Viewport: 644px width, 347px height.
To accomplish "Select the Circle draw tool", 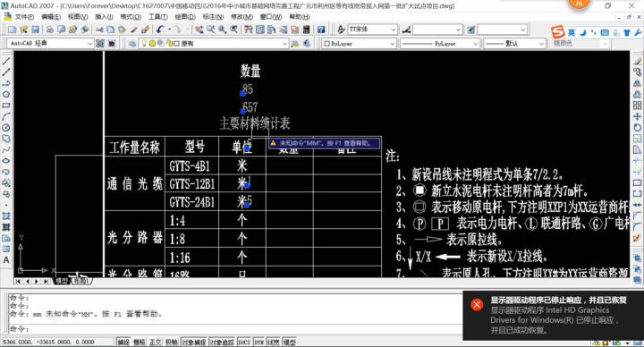I will [x=6, y=128].
